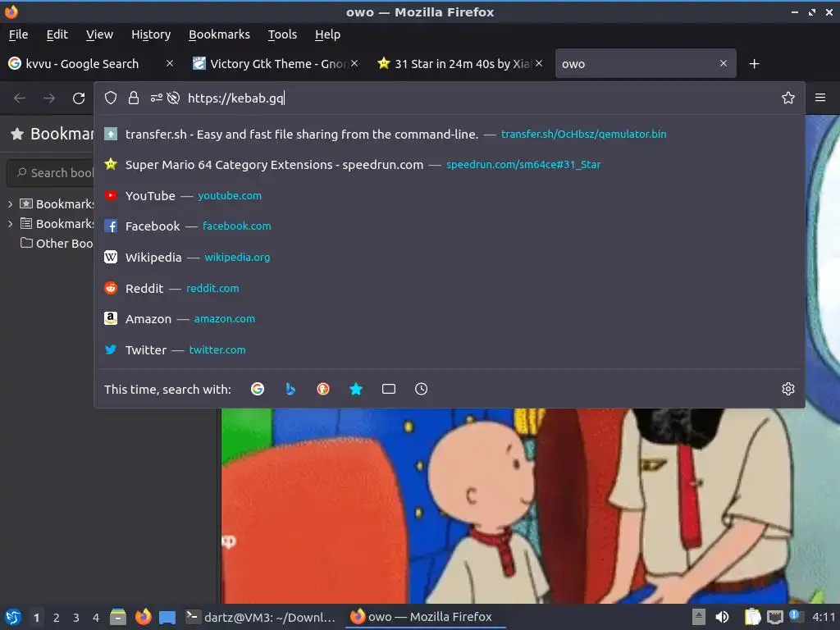The width and height of the screenshot is (840, 630).
Task: Click the show desktop taskbar icon
Action: (167, 618)
